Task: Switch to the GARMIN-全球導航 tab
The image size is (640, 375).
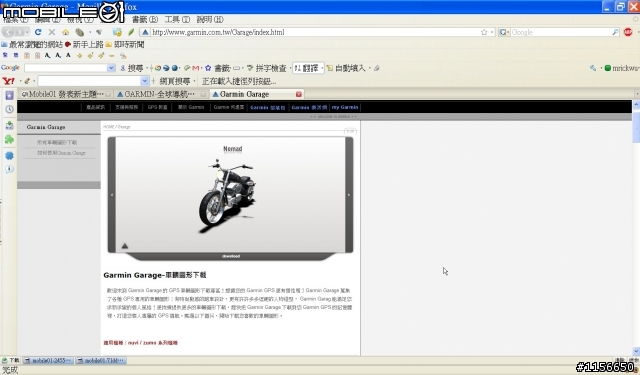Action: (161, 94)
